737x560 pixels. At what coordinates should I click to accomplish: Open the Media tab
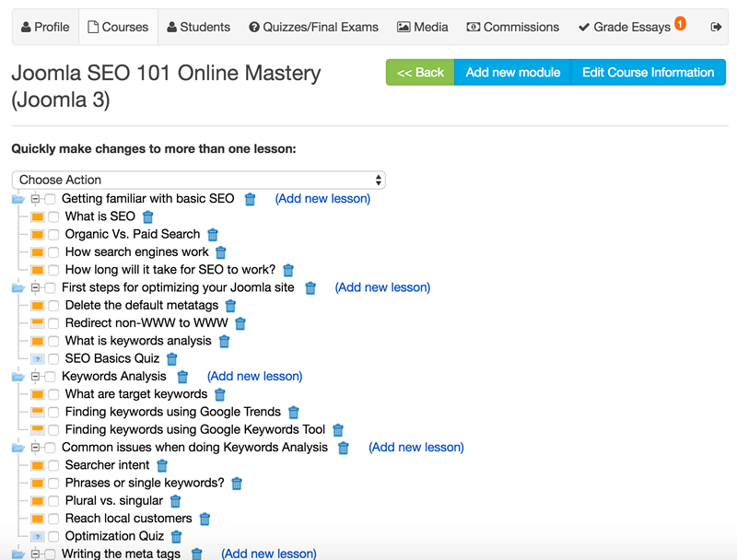pyautogui.click(x=423, y=27)
